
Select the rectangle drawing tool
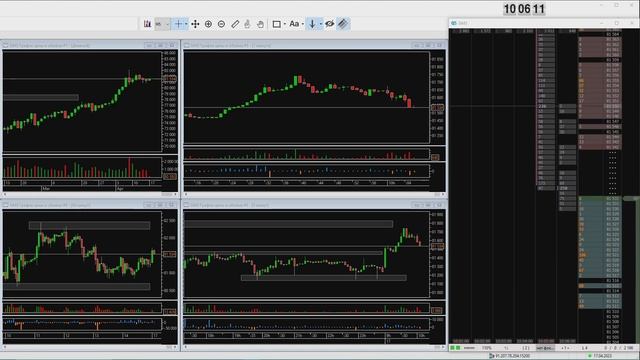[276, 24]
